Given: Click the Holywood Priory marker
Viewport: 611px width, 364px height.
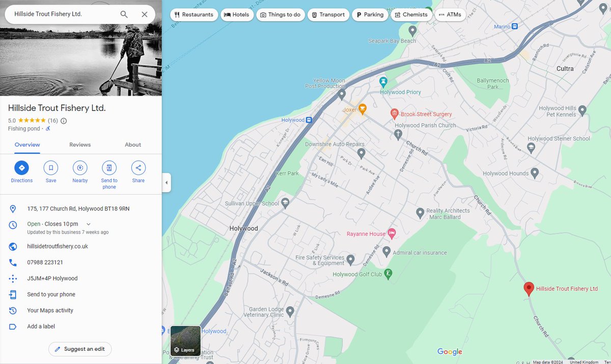Looking at the screenshot, I should click(383, 81).
